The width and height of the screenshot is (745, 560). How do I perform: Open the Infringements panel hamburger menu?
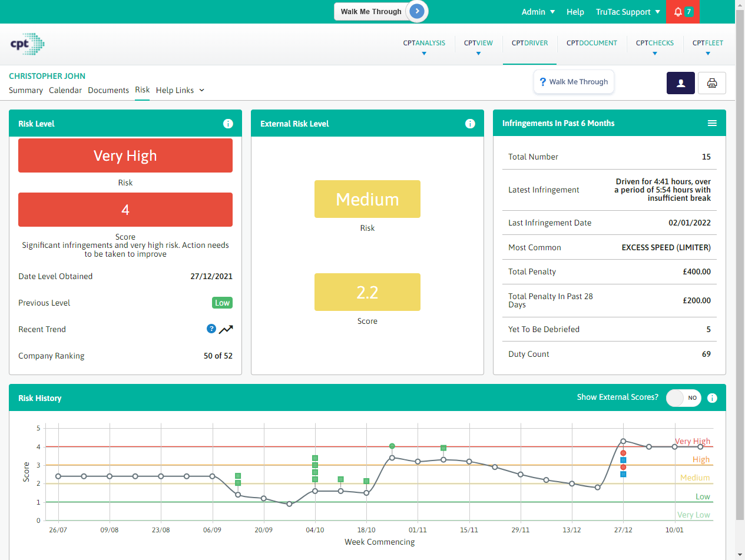tap(712, 122)
